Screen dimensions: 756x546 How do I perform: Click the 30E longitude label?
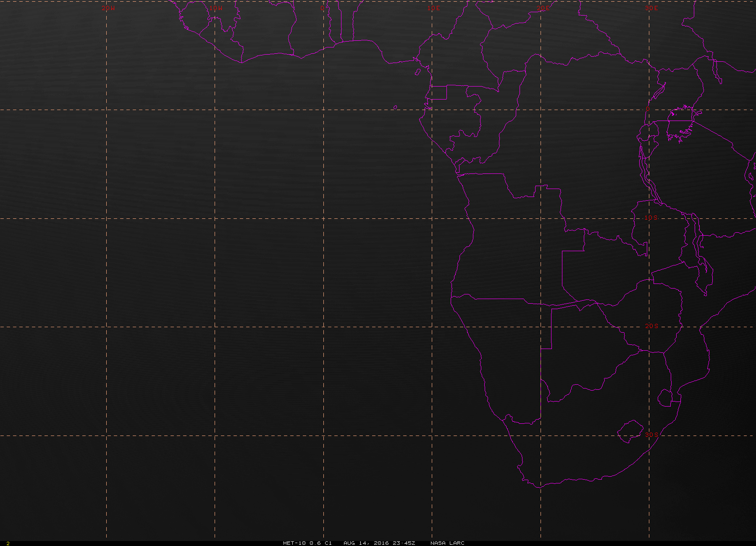pyautogui.click(x=651, y=8)
